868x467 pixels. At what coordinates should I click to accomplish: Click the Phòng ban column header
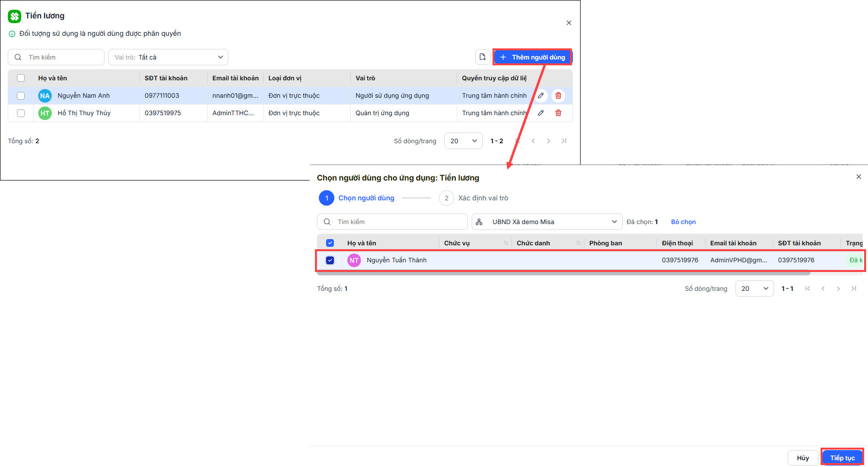click(x=606, y=243)
